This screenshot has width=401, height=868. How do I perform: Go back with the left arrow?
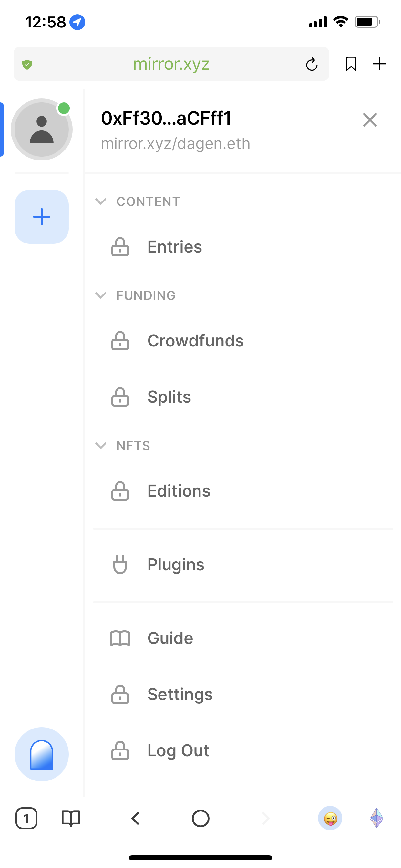(136, 818)
